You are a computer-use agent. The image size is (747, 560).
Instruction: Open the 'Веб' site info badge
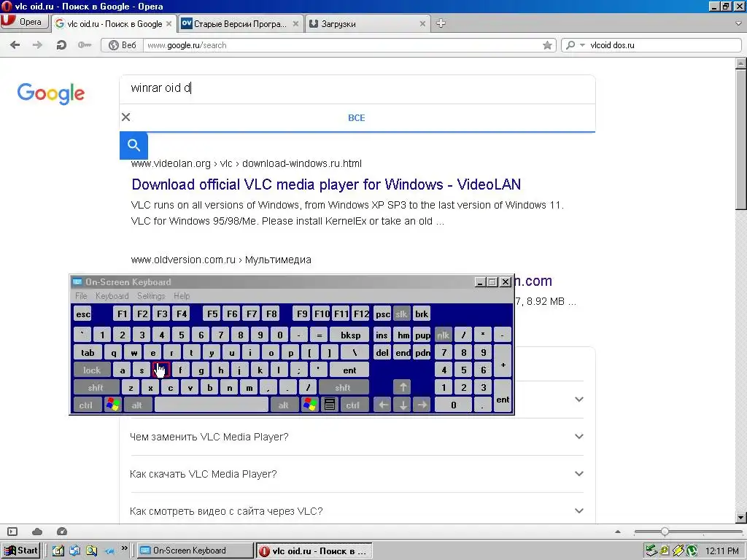click(x=123, y=45)
